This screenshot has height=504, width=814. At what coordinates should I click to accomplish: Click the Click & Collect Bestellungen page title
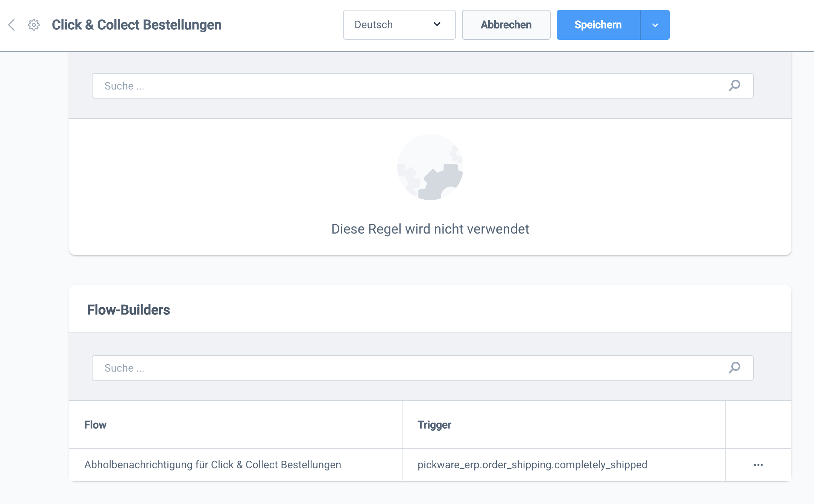pyautogui.click(x=137, y=25)
